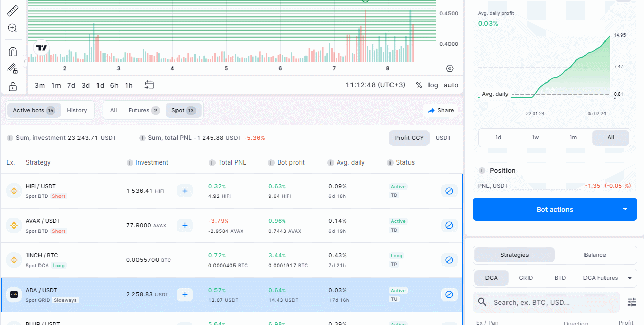Click the zoom in magnifier tool

pyautogui.click(x=13, y=28)
